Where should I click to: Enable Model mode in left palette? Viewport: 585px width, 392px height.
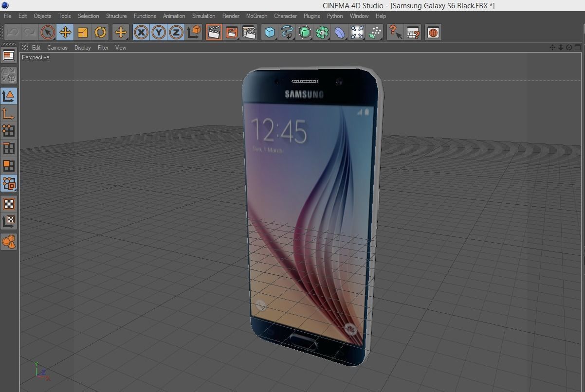pos(9,96)
